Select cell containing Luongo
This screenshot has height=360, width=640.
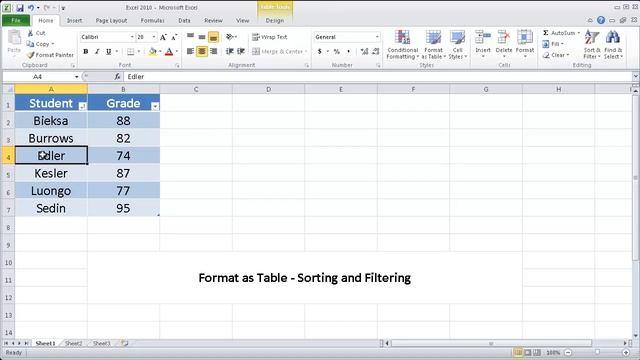(51, 191)
